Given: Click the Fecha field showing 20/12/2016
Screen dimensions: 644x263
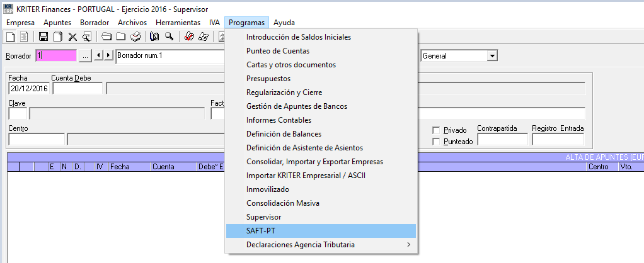Looking at the screenshot, I should coord(29,88).
